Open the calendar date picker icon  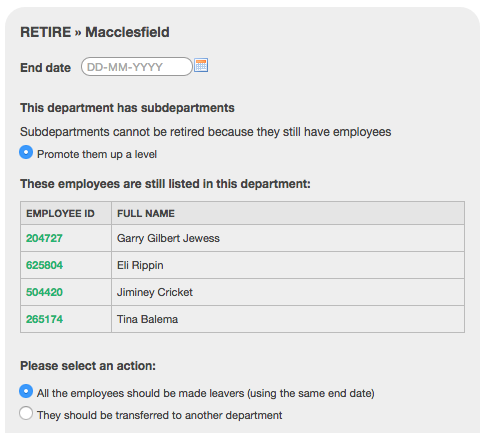tap(201, 65)
